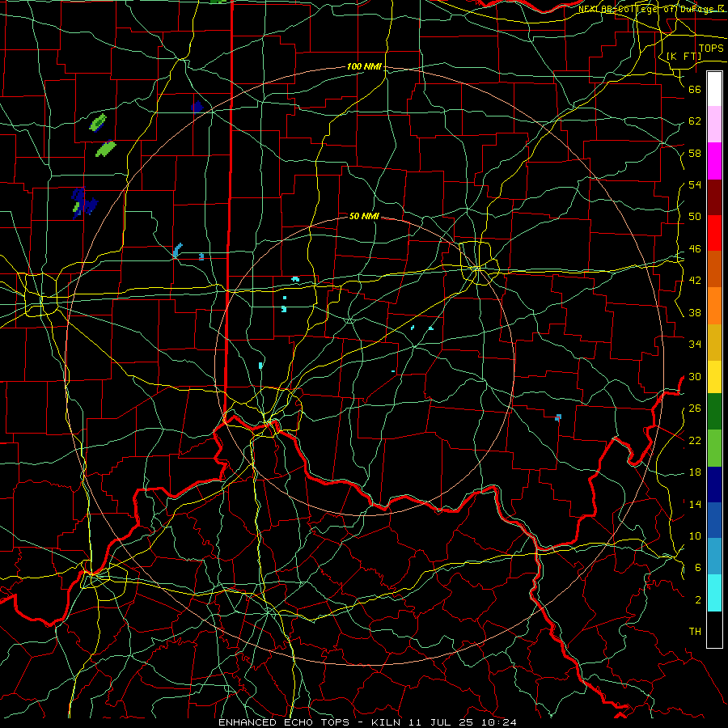Click the 30 legend value
This screenshot has width=728, height=728.
point(695,376)
